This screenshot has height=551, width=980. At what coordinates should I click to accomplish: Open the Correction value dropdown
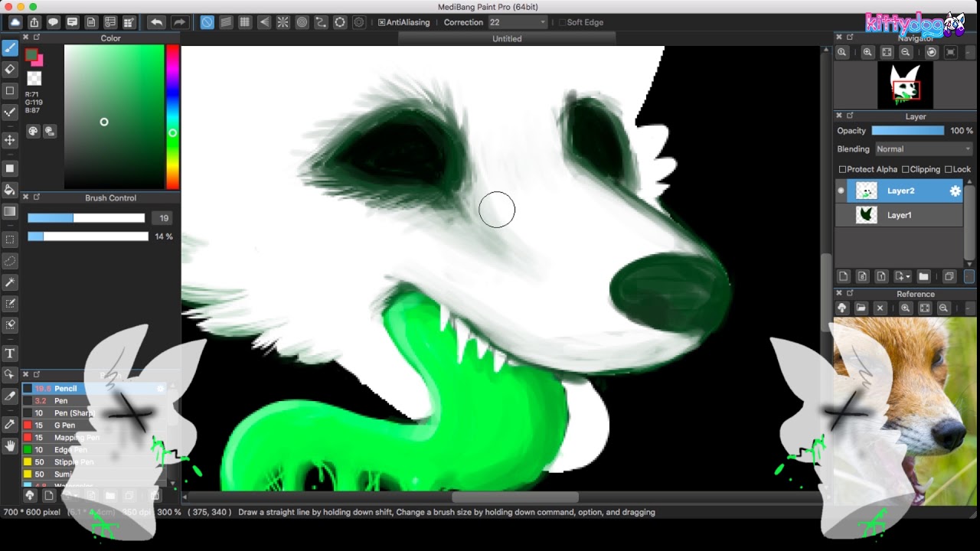coord(518,22)
